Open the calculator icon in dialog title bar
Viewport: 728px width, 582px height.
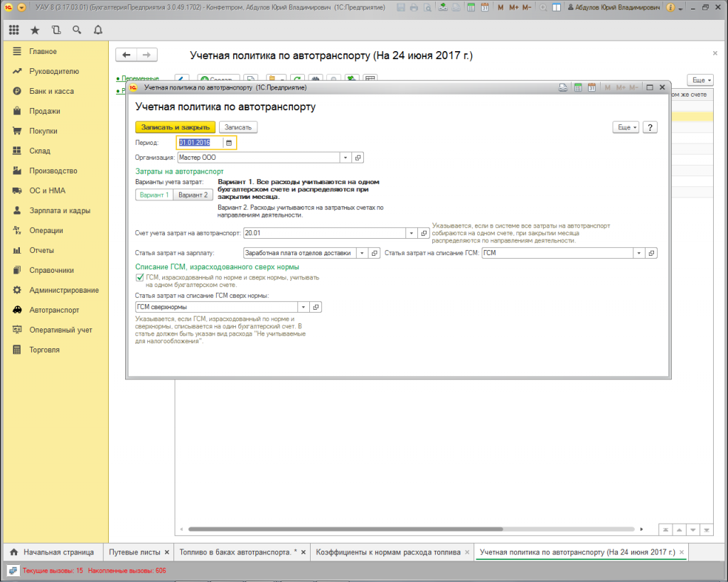coord(578,87)
